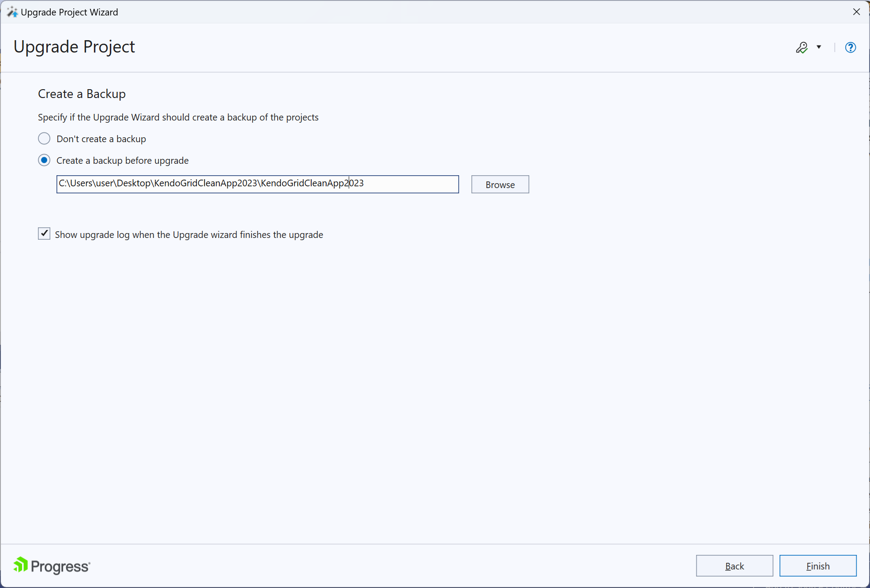Click the "Create a Backup" section heading
Viewport: 870px width, 588px height.
tap(82, 94)
